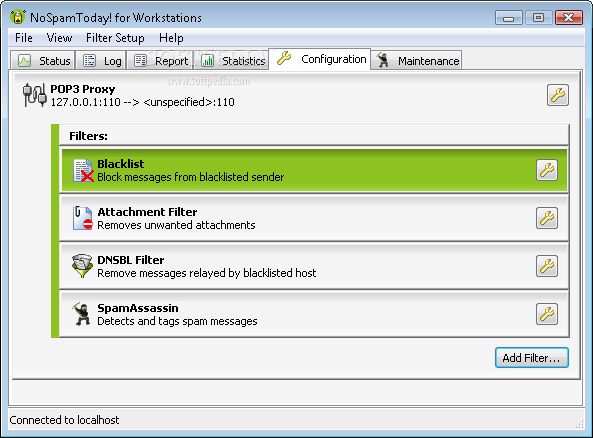The image size is (593, 438).
Task: Click the DNSBL Filter funnel icon
Action: point(82,266)
